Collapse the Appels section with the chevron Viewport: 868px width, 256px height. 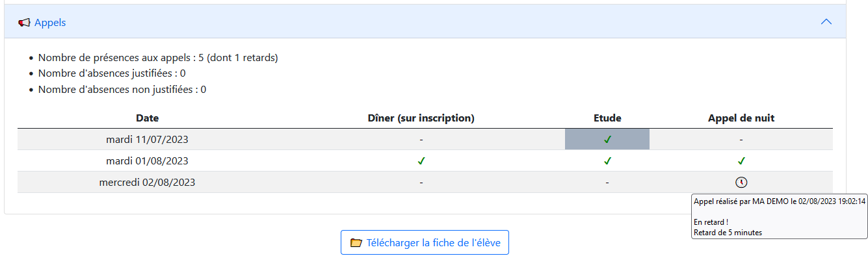point(826,21)
